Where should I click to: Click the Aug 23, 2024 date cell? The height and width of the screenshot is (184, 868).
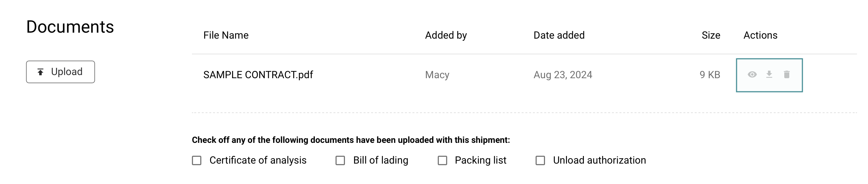pyautogui.click(x=563, y=75)
